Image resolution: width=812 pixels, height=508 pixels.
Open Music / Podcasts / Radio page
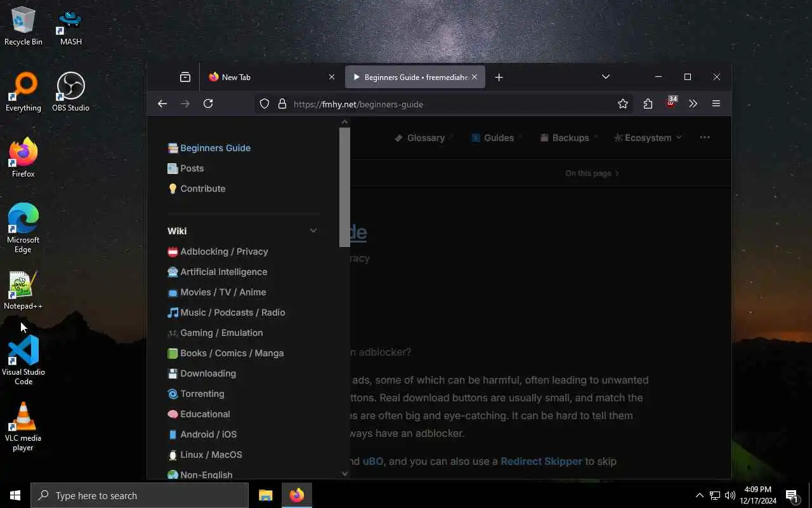tap(226, 312)
